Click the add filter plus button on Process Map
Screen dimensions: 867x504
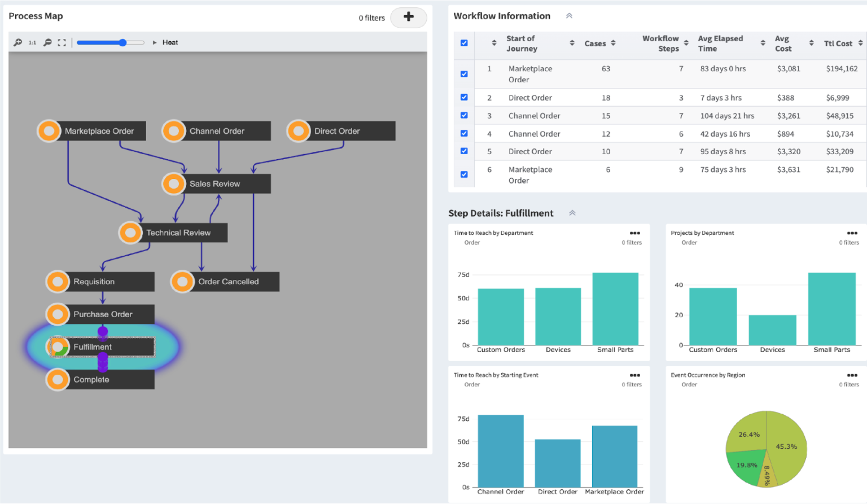point(409,17)
